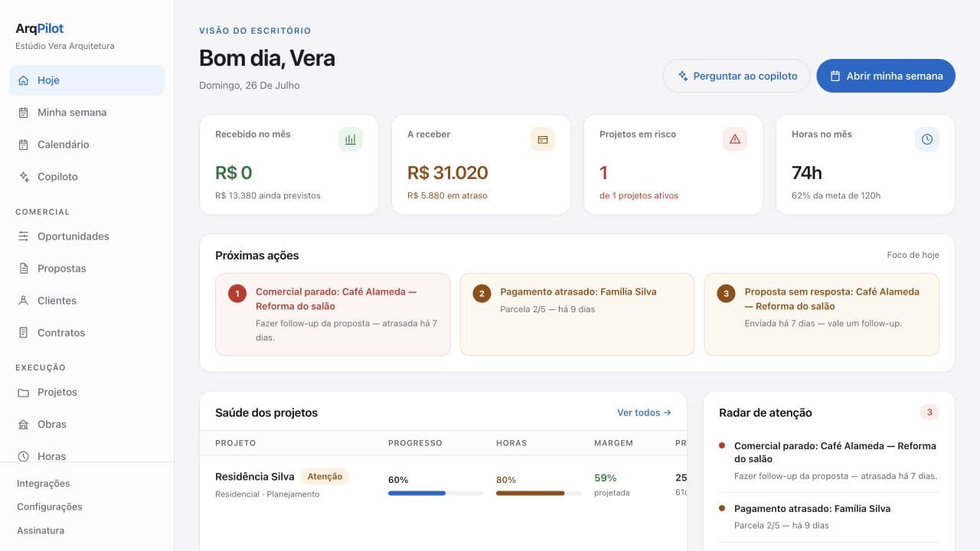
Task: Click the Horas clock icon in sidebar
Action: click(x=23, y=456)
